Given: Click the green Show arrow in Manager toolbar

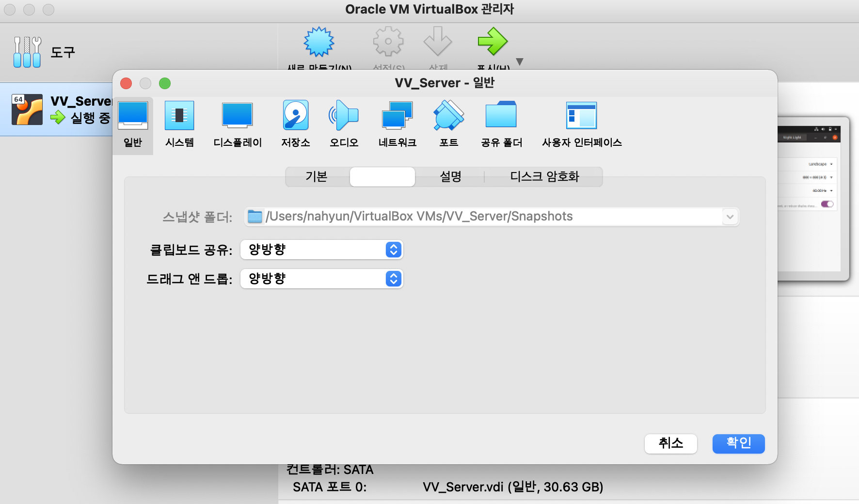Looking at the screenshot, I should tap(493, 42).
